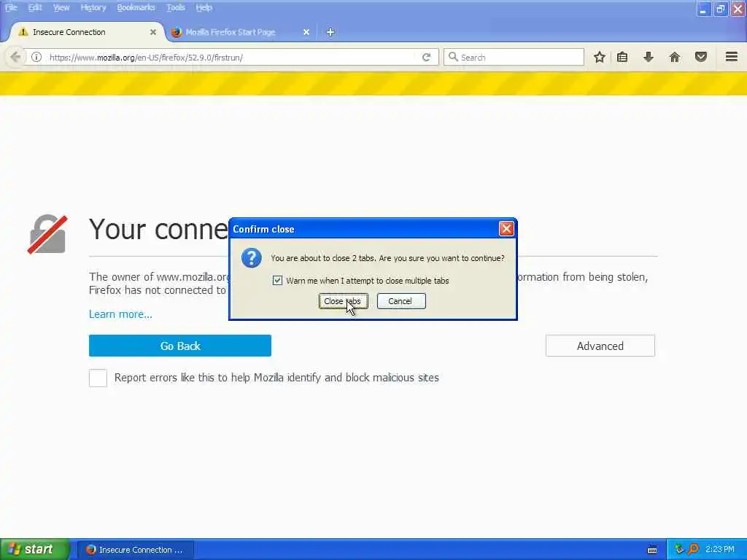Check the Report errors to Mozilla checkbox

[x=98, y=378]
